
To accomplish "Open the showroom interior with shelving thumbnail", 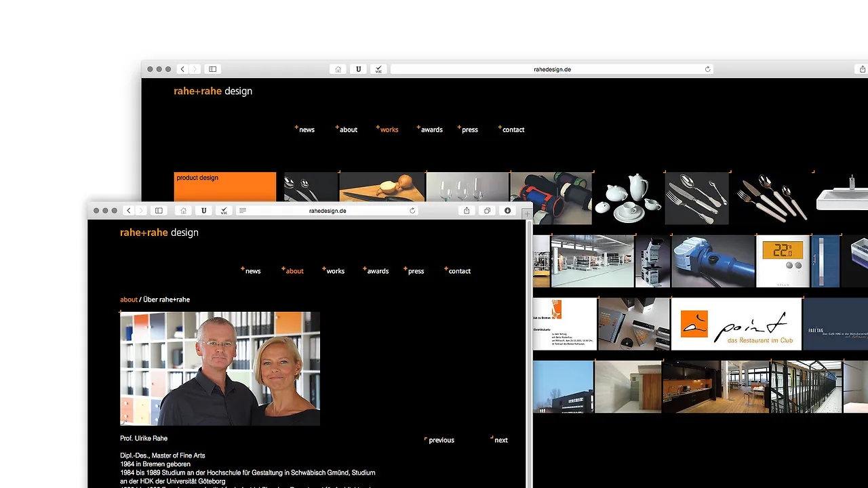I will tap(592, 261).
